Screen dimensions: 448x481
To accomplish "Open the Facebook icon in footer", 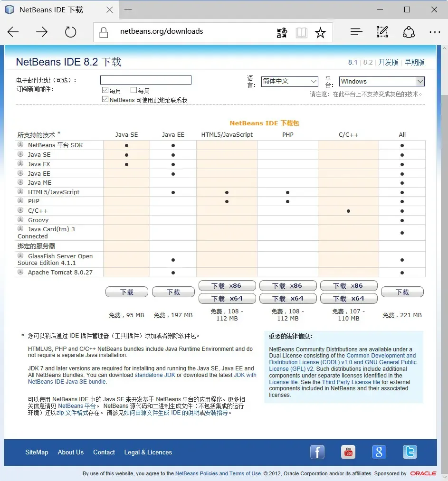I will coord(317,452).
